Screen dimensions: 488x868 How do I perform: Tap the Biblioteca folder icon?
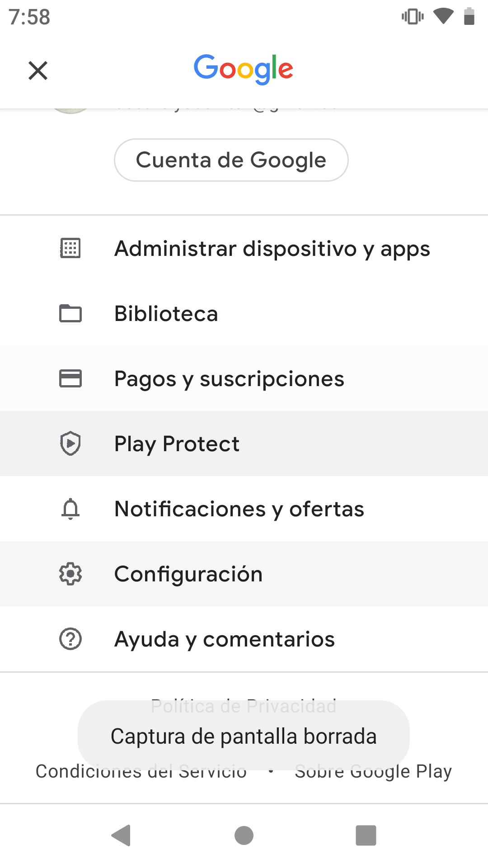(x=70, y=313)
